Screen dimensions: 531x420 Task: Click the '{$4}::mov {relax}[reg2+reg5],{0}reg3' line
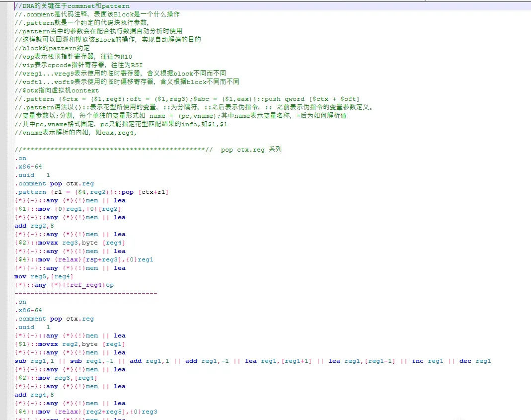click(x=85, y=412)
